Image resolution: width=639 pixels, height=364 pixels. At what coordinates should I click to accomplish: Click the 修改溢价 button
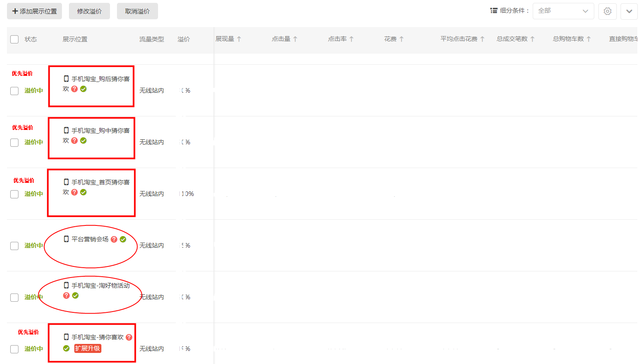[x=89, y=11]
